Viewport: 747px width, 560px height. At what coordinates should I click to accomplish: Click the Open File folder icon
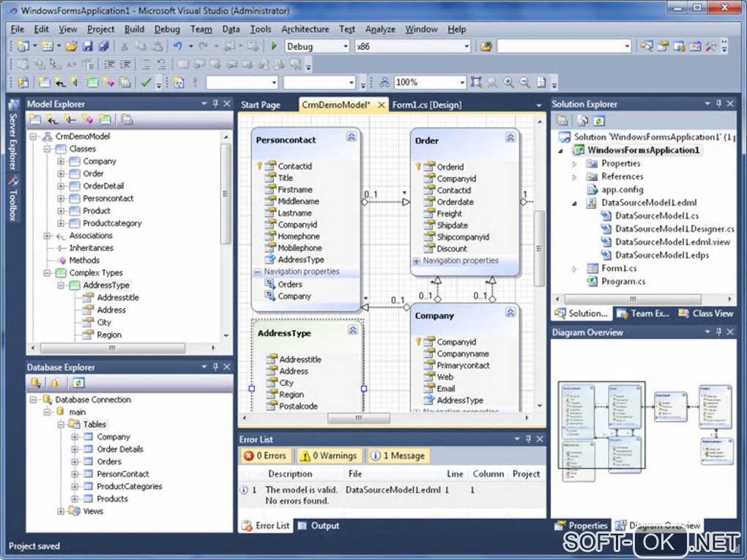[72, 46]
